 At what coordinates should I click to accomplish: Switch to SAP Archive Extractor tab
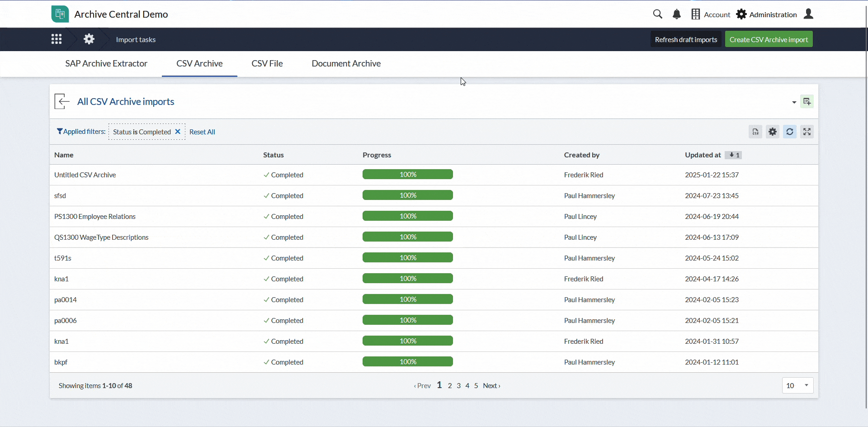pyautogui.click(x=106, y=64)
